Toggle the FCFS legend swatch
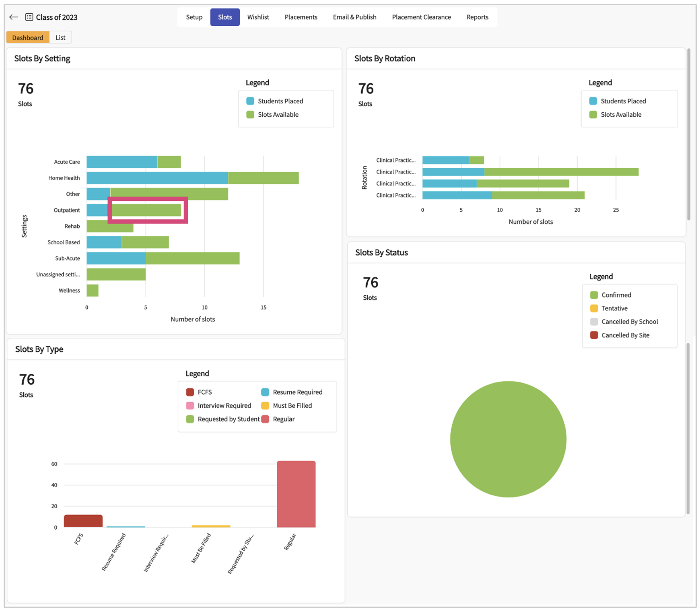The height and width of the screenshot is (611, 700). [x=190, y=392]
